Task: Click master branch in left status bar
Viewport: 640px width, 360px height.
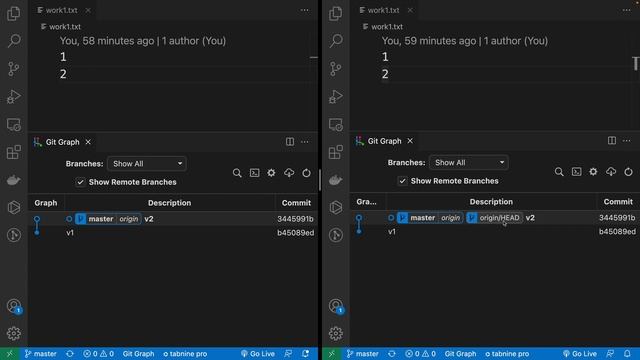Action: coord(40,354)
